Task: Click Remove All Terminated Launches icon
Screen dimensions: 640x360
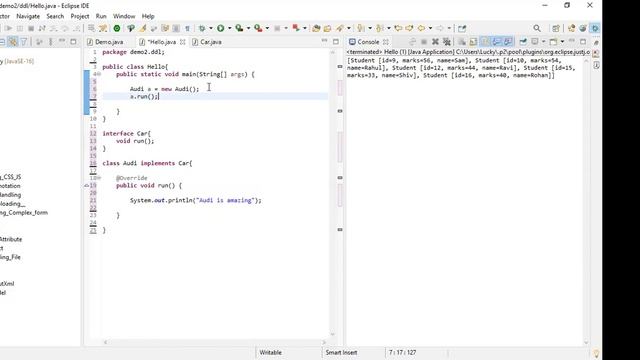Action: point(447,42)
